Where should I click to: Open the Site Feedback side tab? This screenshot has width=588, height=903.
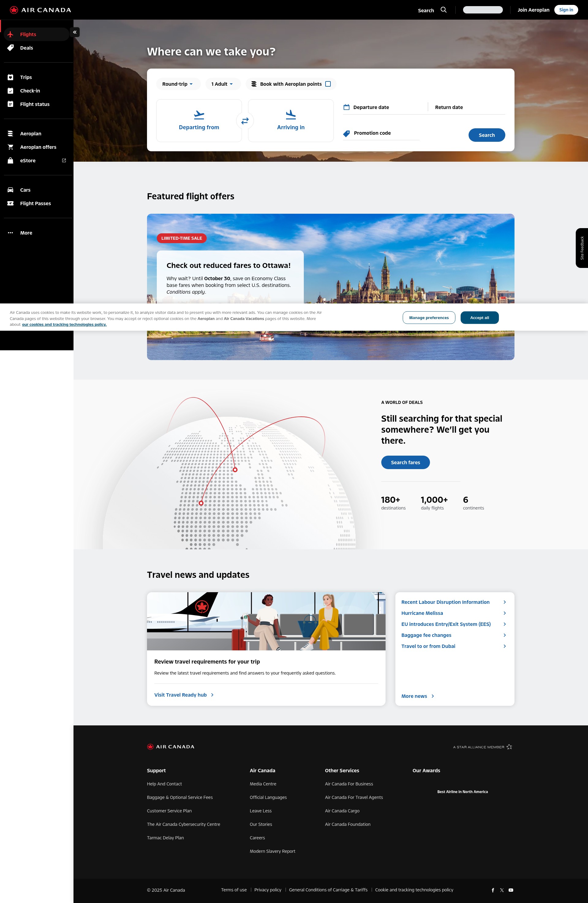click(582, 248)
